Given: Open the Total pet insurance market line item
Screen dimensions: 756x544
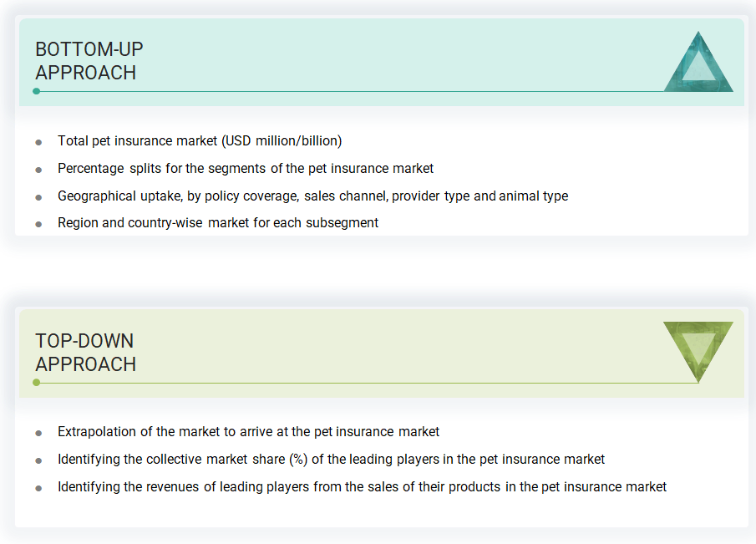Looking at the screenshot, I should coord(200,141).
